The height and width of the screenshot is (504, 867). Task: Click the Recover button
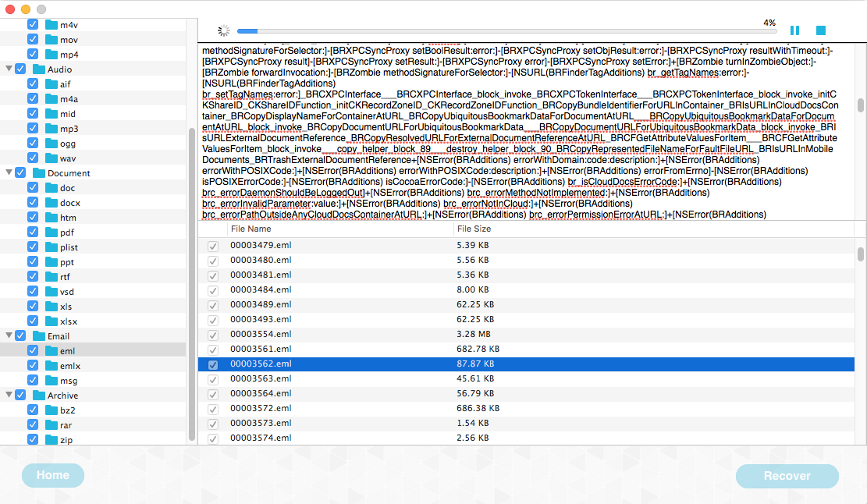[x=787, y=476]
